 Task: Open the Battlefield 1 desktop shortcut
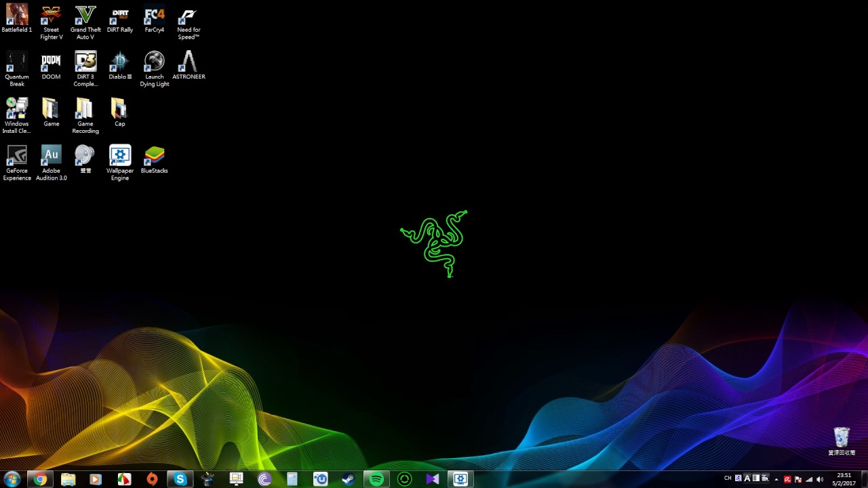click(17, 19)
